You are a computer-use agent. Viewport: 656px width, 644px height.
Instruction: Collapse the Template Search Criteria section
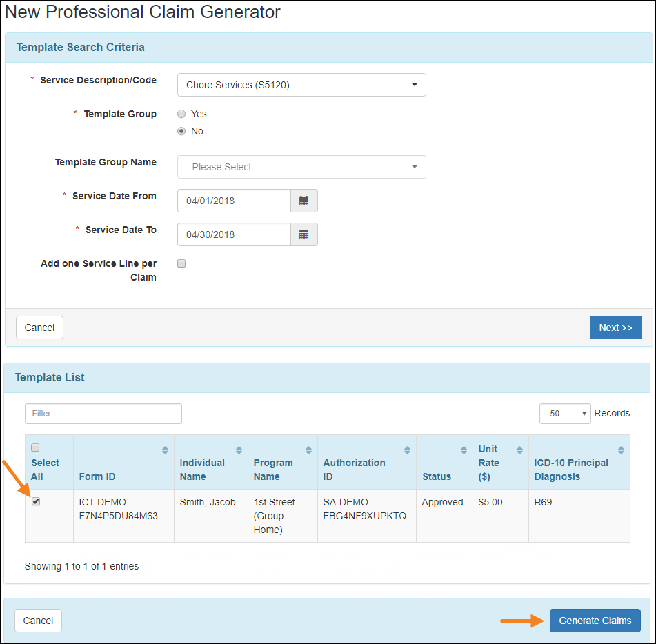(80, 47)
